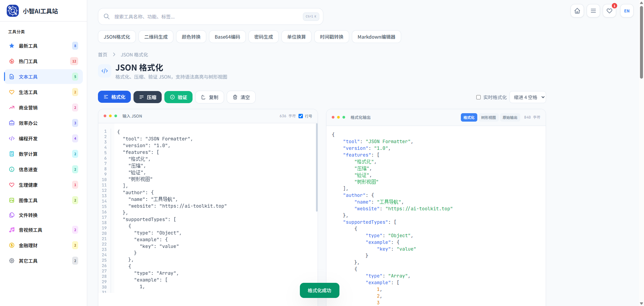The width and height of the screenshot is (644, 306).
Task: Click the home icon in top bar
Action: 577,11
